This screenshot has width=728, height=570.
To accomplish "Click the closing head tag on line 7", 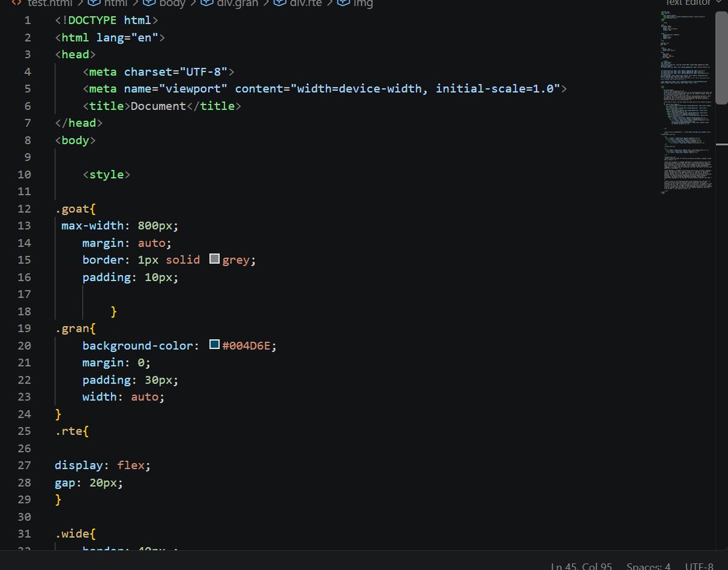I will 79,123.
